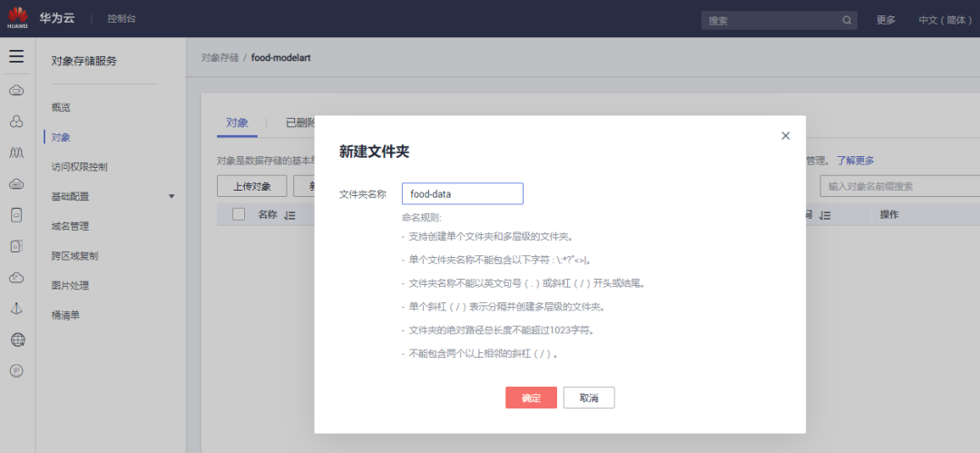
Task: Go to 概览 in sidebar
Action: tap(62, 107)
